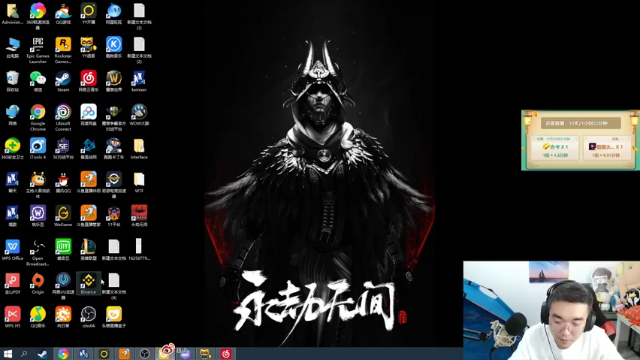
Task: Open the NetEase Cloud Music taskbar icon
Action: click(x=226, y=353)
